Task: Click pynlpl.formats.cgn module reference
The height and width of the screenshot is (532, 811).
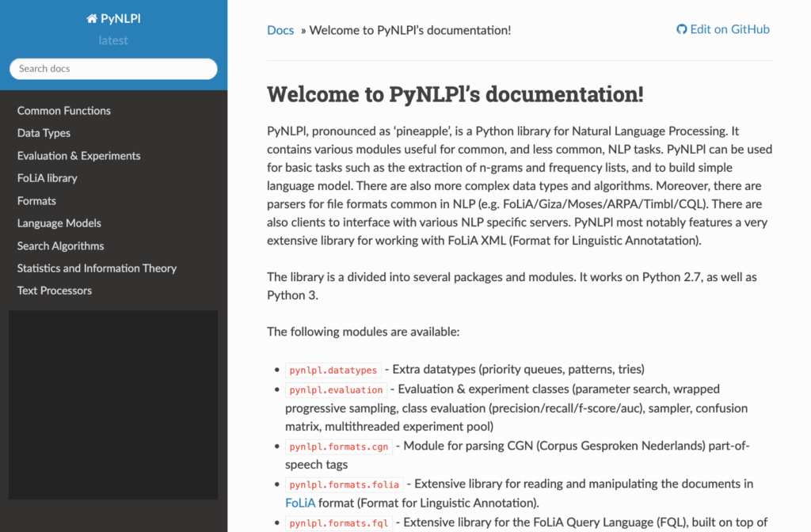Action: (339, 446)
